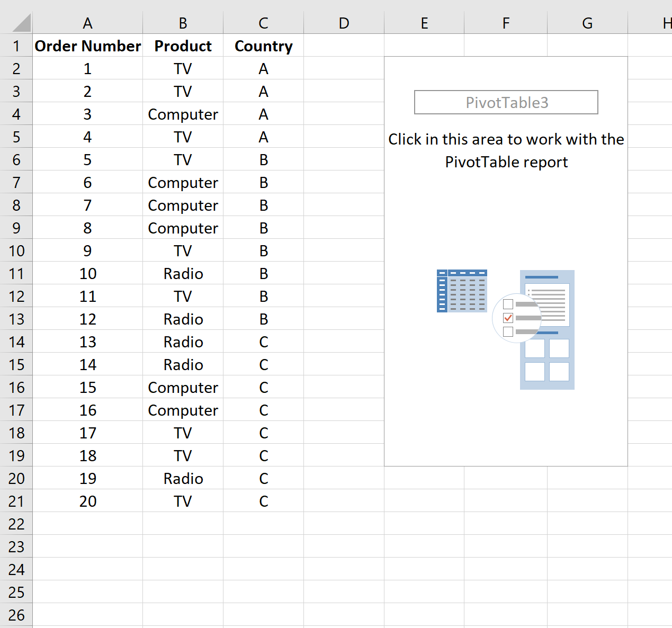The height and width of the screenshot is (628, 672).
Task: Click the striped row markers on table icon
Action: (x=442, y=294)
